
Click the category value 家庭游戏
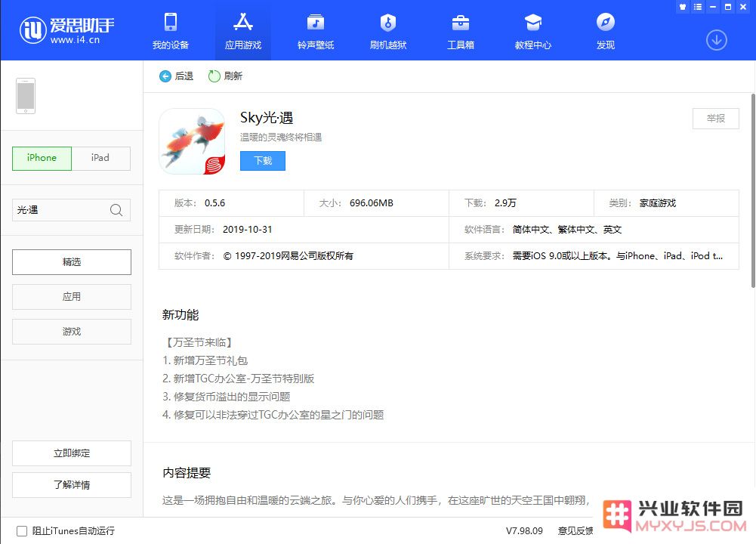[658, 203]
